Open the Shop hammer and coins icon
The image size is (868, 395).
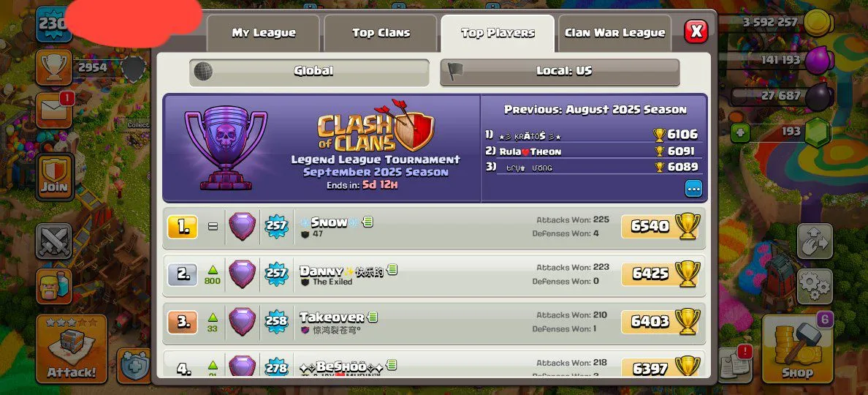[x=797, y=349]
